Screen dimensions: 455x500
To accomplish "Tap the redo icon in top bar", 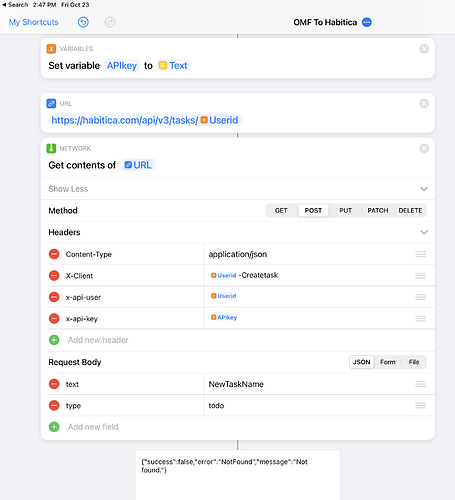I will [110, 22].
